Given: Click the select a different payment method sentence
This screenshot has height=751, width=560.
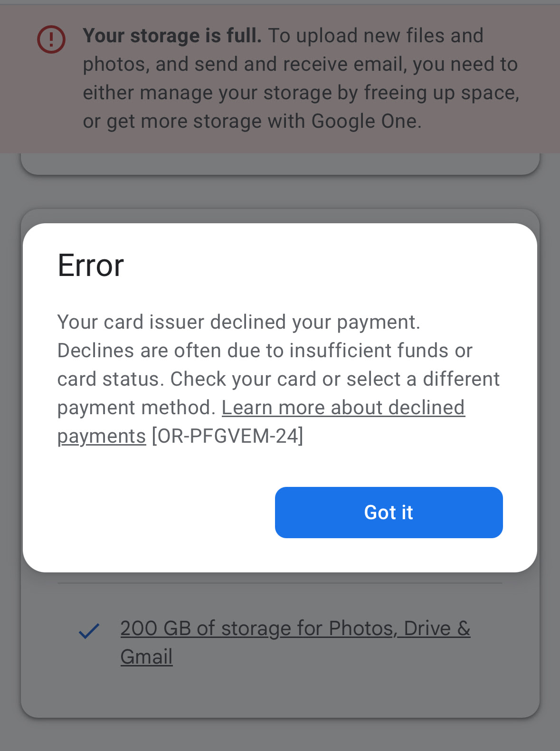Looking at the screenshot, I should click(279, 393).
